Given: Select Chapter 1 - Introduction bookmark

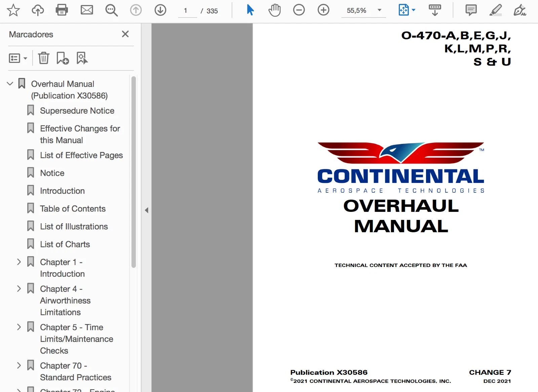Looking at the screenshot, I should (62, 268).
